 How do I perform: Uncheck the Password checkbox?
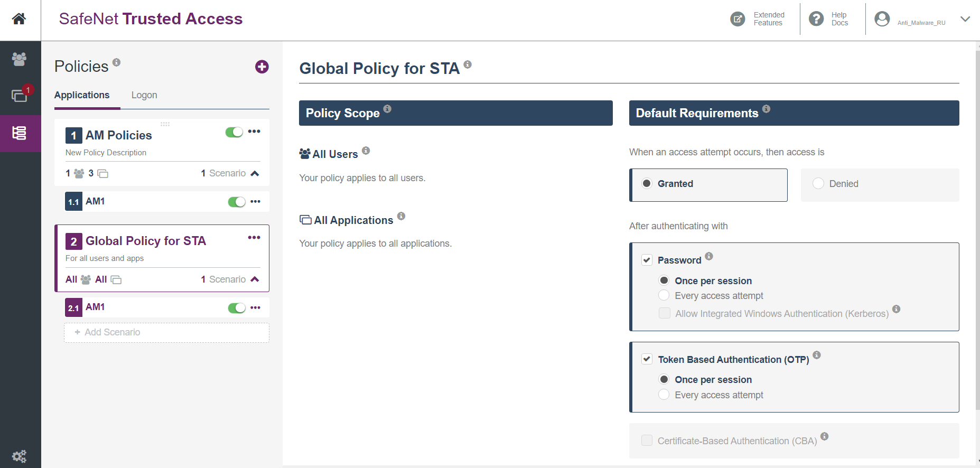click(x=647, y=260)
